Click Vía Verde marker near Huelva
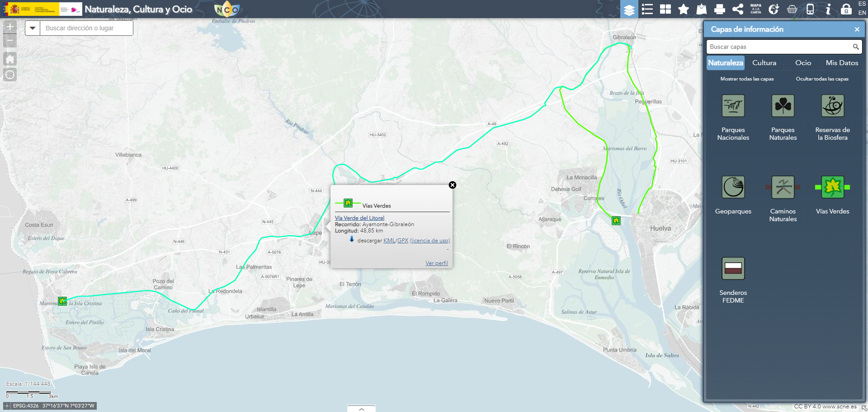 [616, 221]
